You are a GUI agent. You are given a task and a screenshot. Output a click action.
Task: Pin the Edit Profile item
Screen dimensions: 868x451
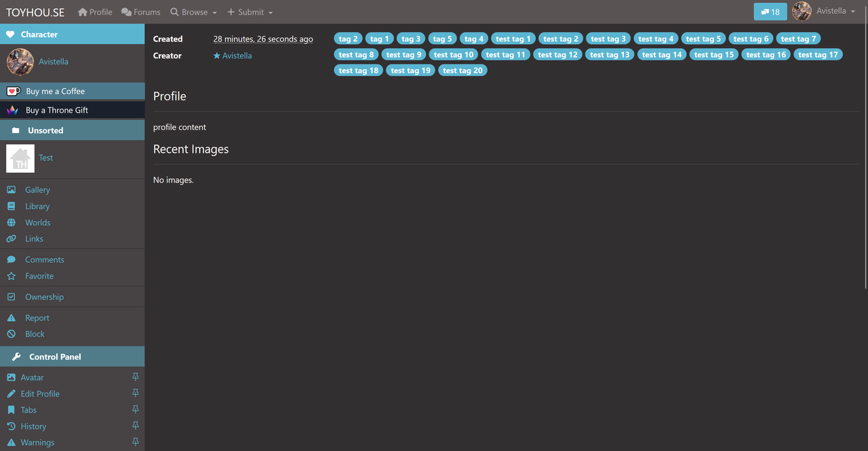pyautogui.click(x=136, y=393)
